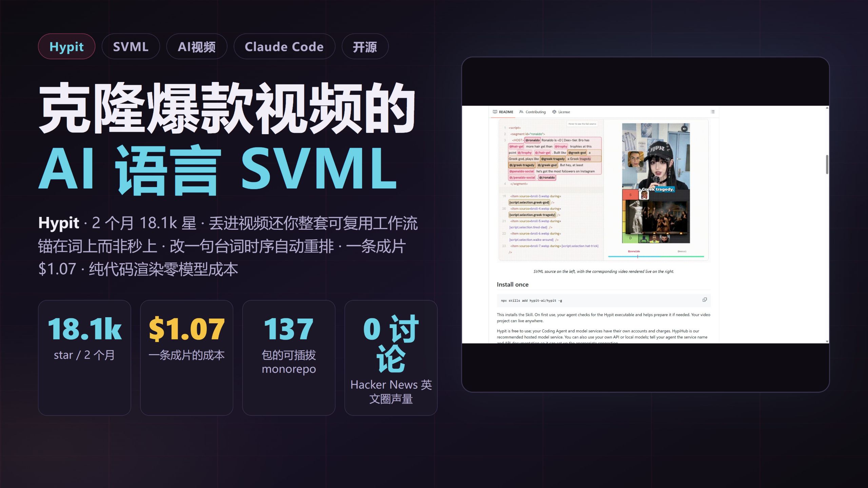
Task: Click the @/penaldo-social closing tag
Action: coord(522,177)
